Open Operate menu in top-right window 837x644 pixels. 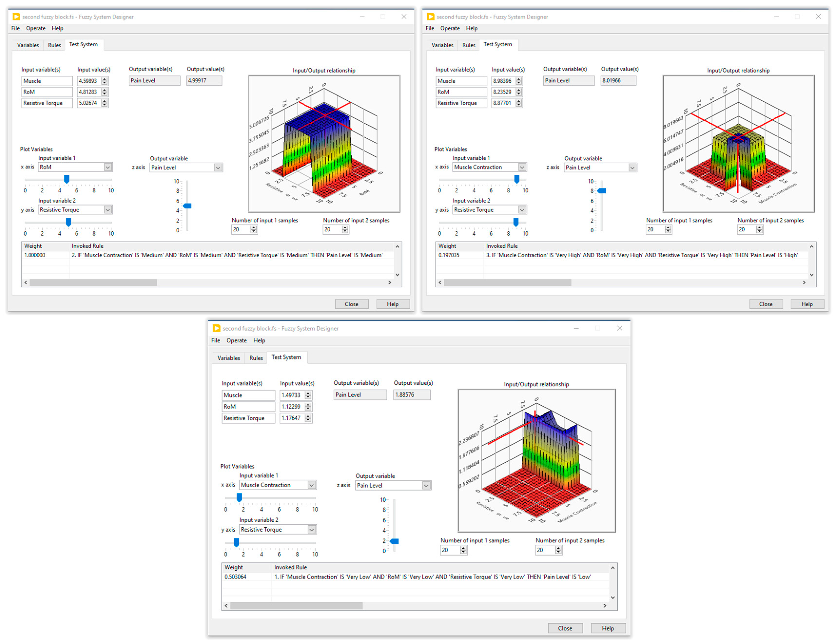click(x=450, y=28)
